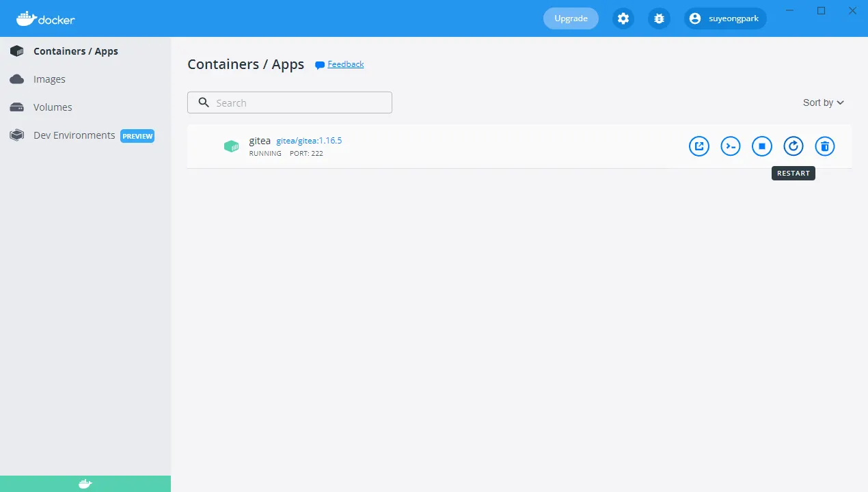Click the Containers / Apps page heading

coord(246,64)
